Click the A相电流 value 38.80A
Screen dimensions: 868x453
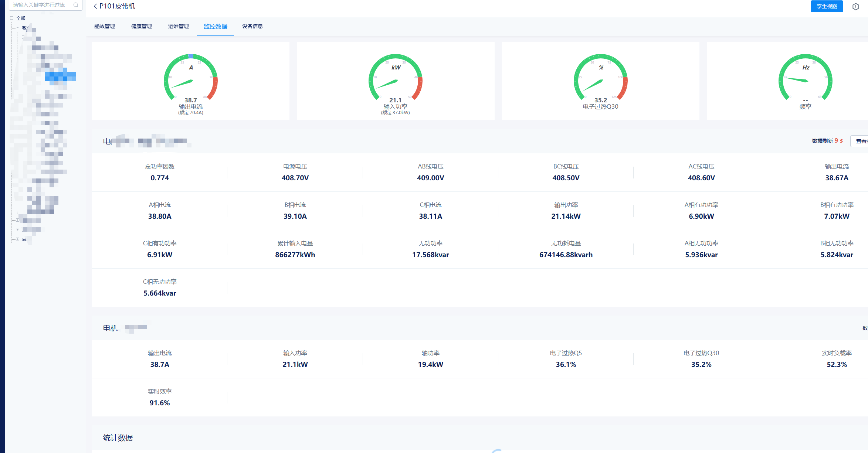pos(160,216)
